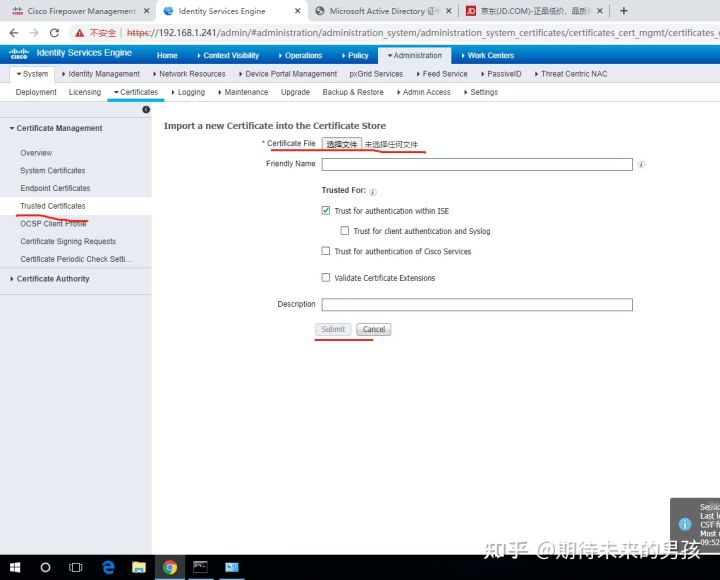The width and height of the screenshot is (720, 580).
Task: Click info icon beside Friendly Name field
Action: pyautogui.click(x=641, y=164)
